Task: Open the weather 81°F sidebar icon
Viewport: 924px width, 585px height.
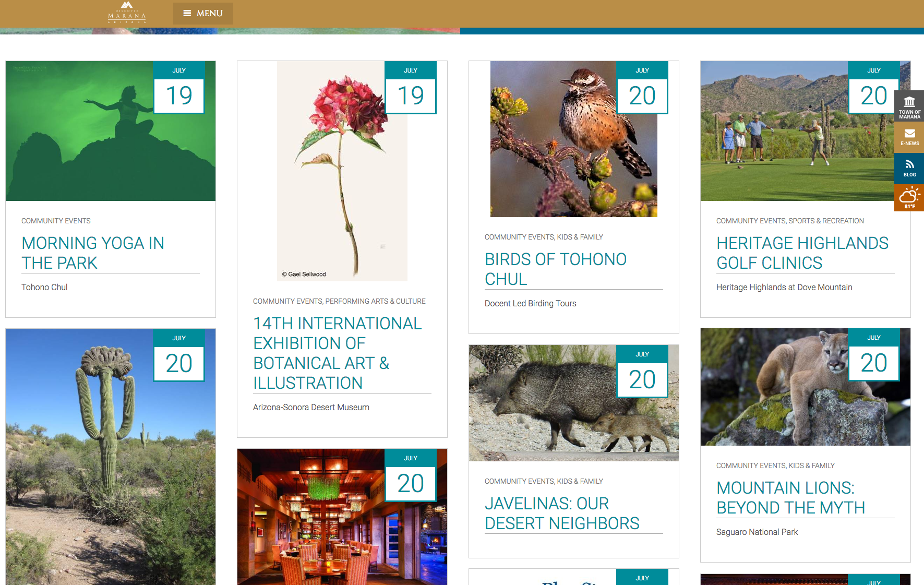Action: [x=909, y=198]
